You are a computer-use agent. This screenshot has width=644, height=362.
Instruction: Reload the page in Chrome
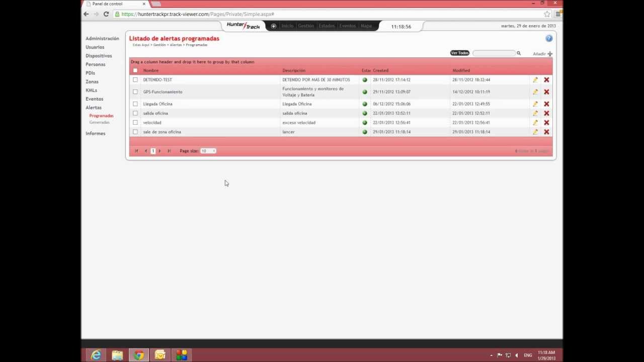tap(106, 14)
